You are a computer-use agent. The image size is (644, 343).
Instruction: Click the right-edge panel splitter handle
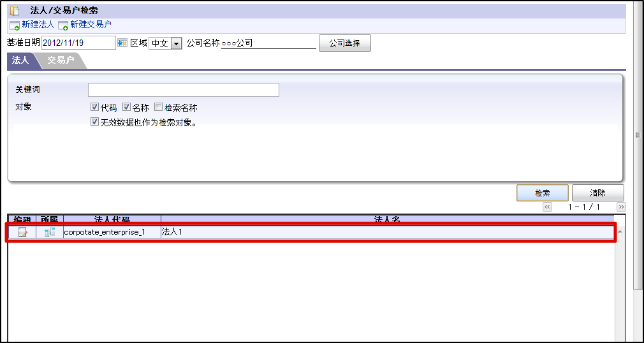[638, 135]
